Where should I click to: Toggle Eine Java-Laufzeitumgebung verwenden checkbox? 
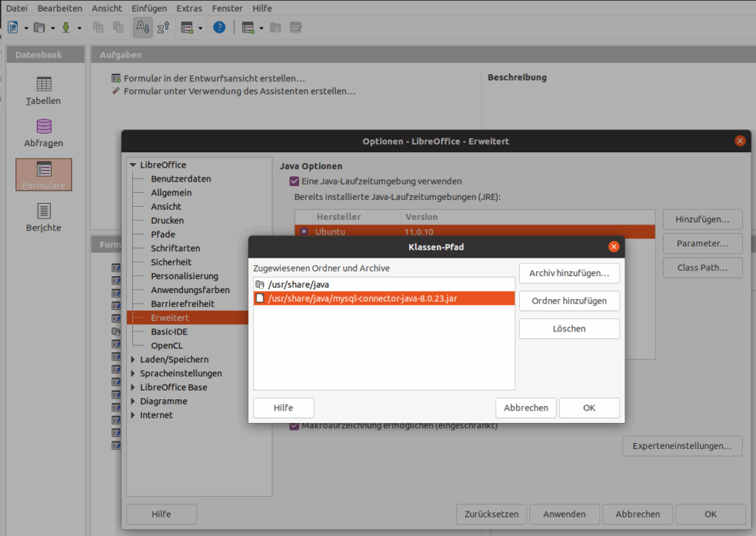pos(294,181)
